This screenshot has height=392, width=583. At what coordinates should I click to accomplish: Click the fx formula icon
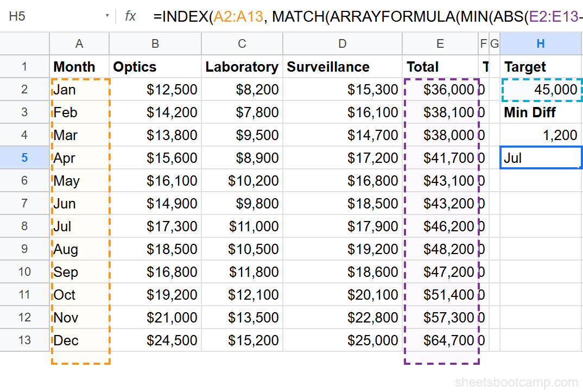pyautogui.click(x=129, y=17)
